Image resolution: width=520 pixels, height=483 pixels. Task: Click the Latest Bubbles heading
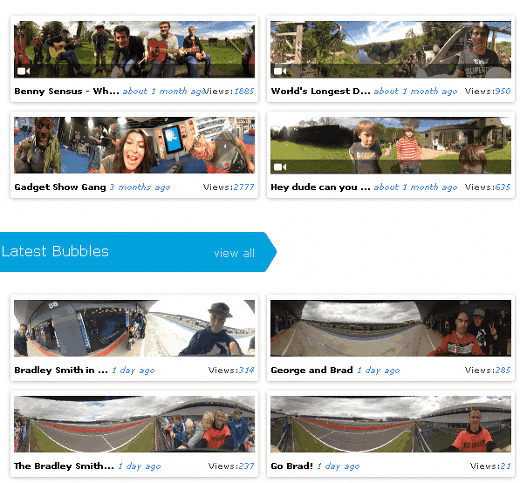55,251
